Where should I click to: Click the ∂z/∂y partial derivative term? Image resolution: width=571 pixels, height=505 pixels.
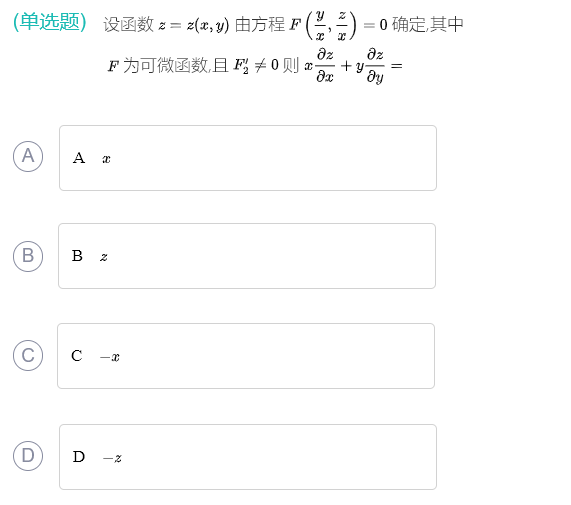(375, 66)
